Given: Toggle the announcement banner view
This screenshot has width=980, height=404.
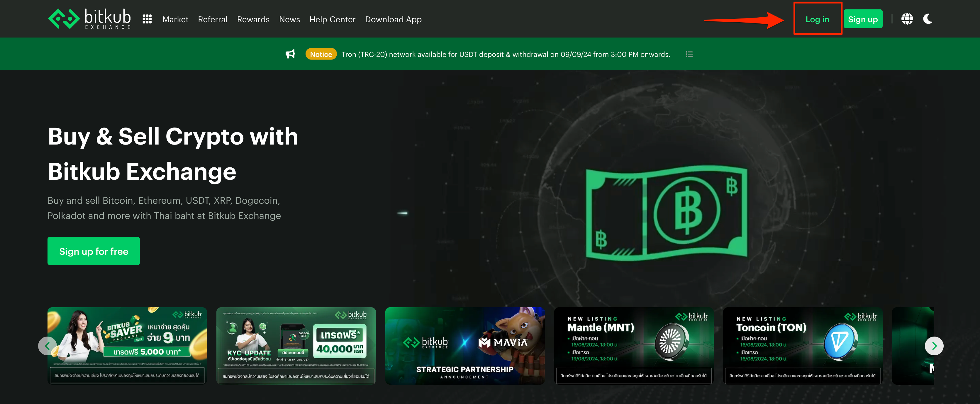Looking at the screenshot, I should [689, 54].
